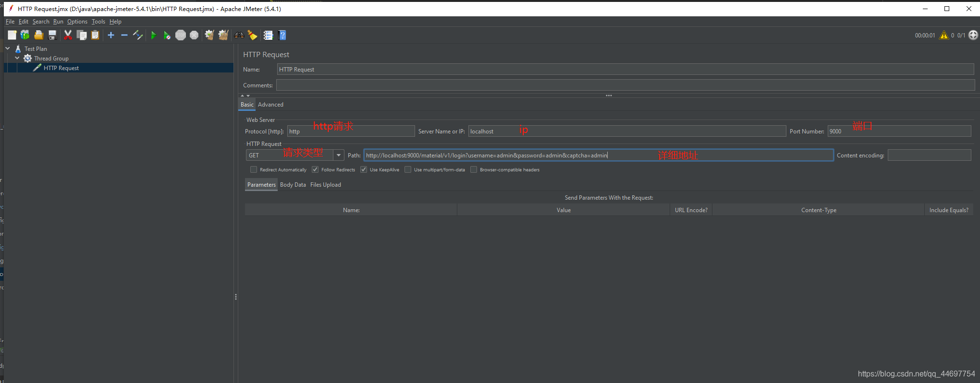This screenshot has height=383, width=980.
Task: Stop the running test icon
Action: tap(181, 35)
